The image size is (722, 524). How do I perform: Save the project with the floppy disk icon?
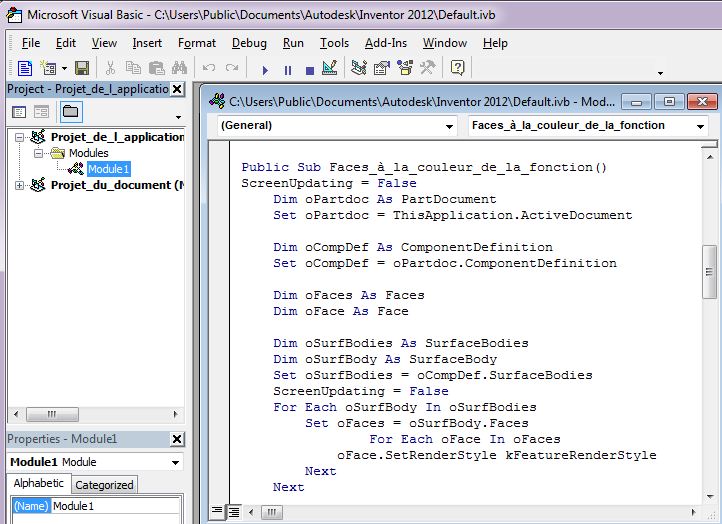[x=82, y=69]
